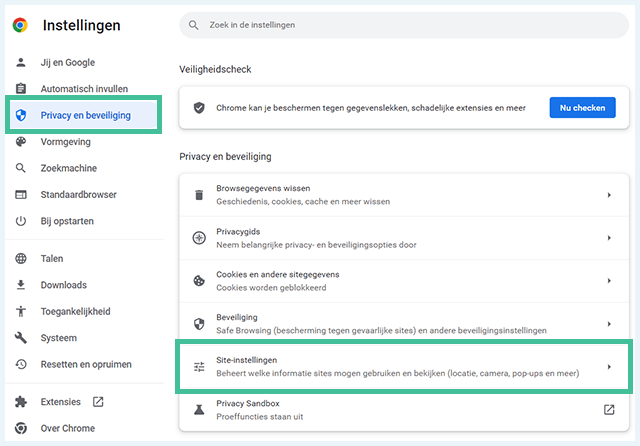Switch to Zoekmachine settings
Viewport: 640px width, 446px height.
point(69,168)
